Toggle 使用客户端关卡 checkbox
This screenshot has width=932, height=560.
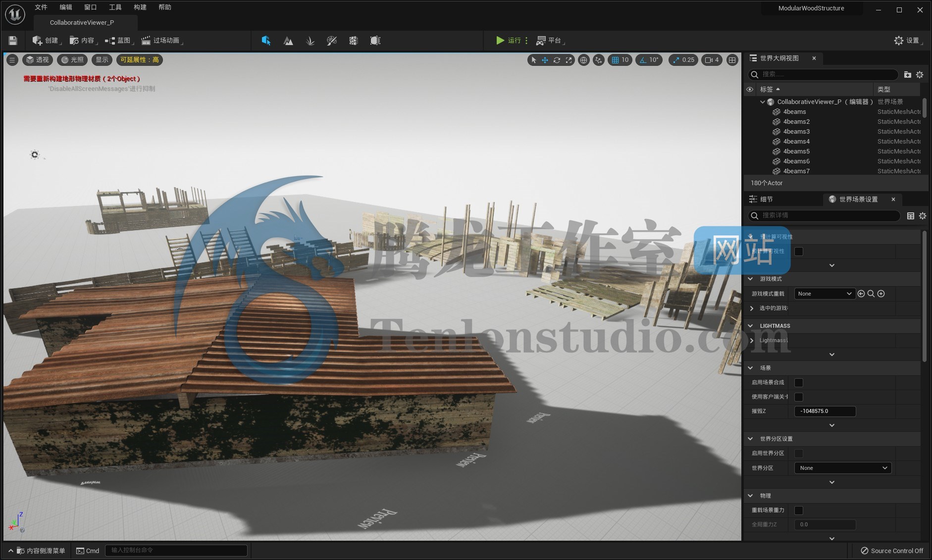click(799, 397)
